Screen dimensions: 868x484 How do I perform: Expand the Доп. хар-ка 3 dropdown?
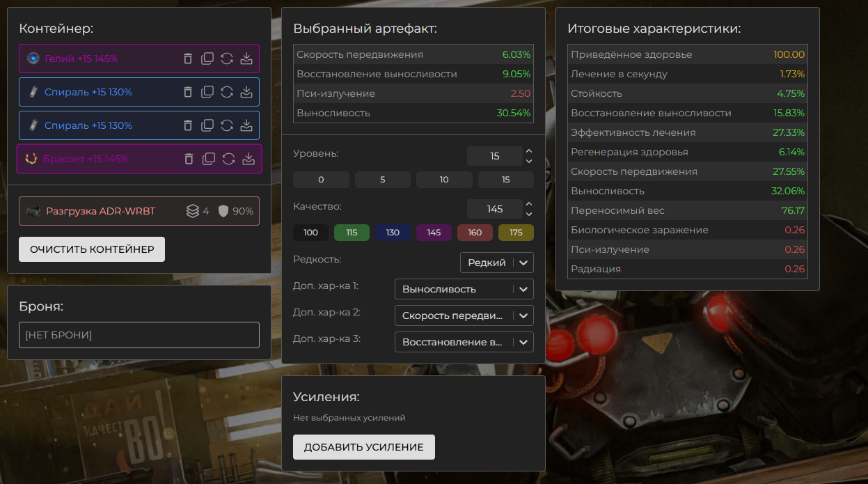click(464, 342)
